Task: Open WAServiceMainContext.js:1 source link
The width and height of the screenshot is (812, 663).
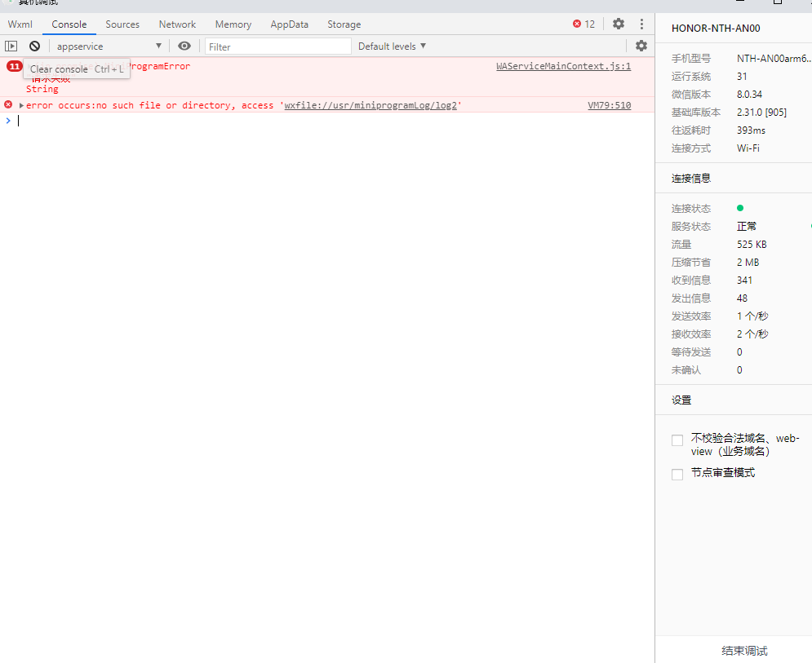Action: click(x=563, y=67)
